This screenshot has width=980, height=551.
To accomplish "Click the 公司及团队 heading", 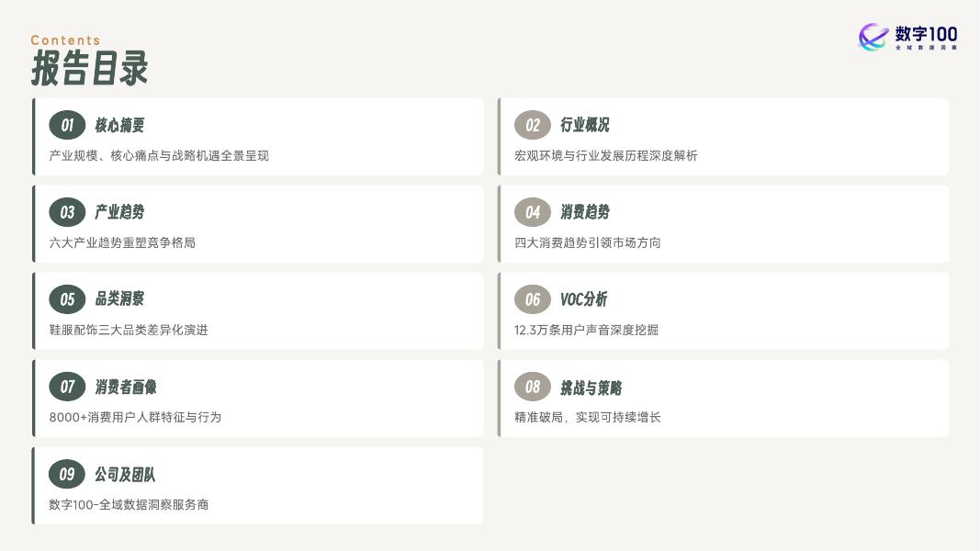I will click(125, 474).
